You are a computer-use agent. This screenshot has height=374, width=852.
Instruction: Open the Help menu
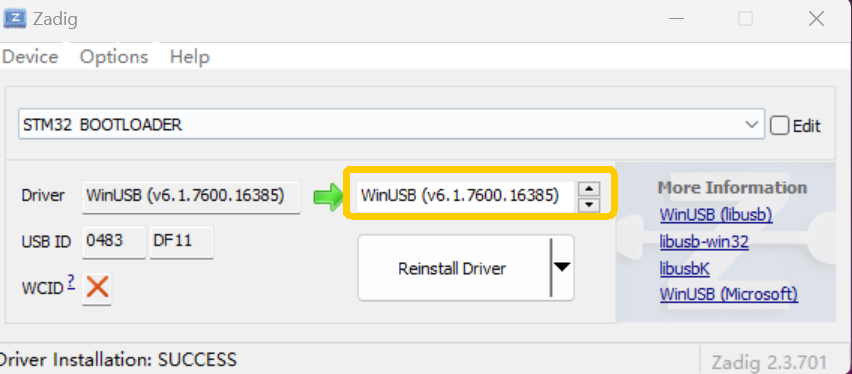coord(190,57)
